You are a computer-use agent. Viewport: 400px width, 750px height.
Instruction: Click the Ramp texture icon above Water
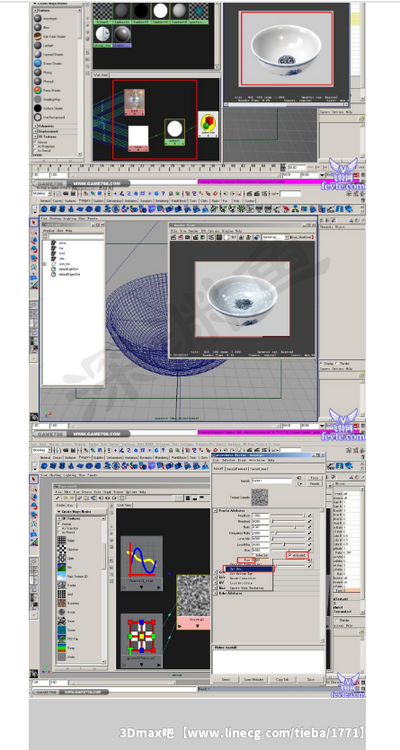tap(62, 648)
